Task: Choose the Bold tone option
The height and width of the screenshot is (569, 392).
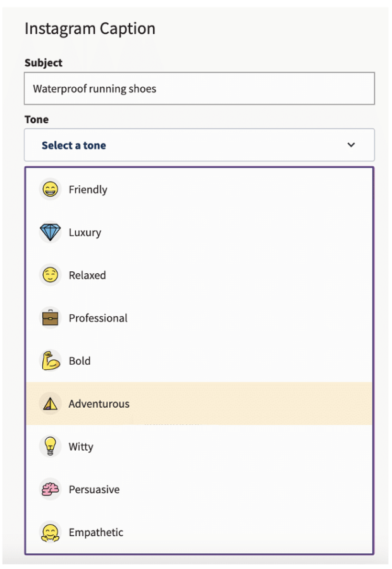Action: [199, 361]
